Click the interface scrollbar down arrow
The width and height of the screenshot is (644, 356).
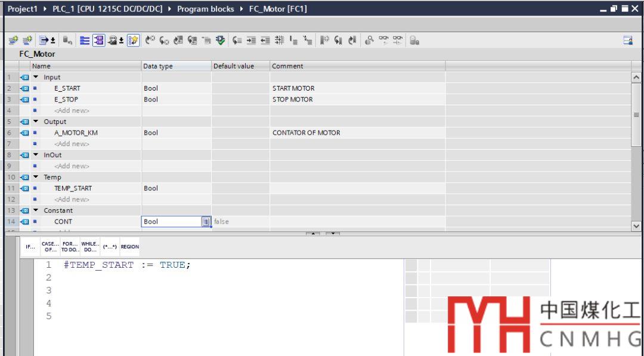pyautogui.click(x=636, y=226)
